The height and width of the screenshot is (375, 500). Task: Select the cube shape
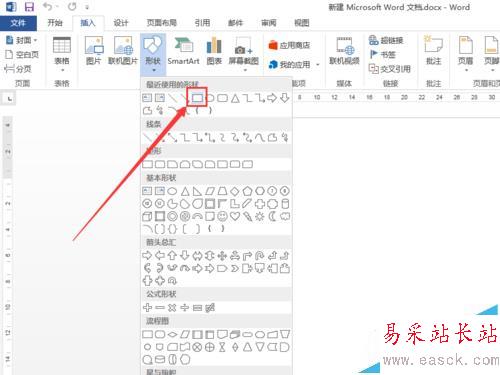point(147,216)
